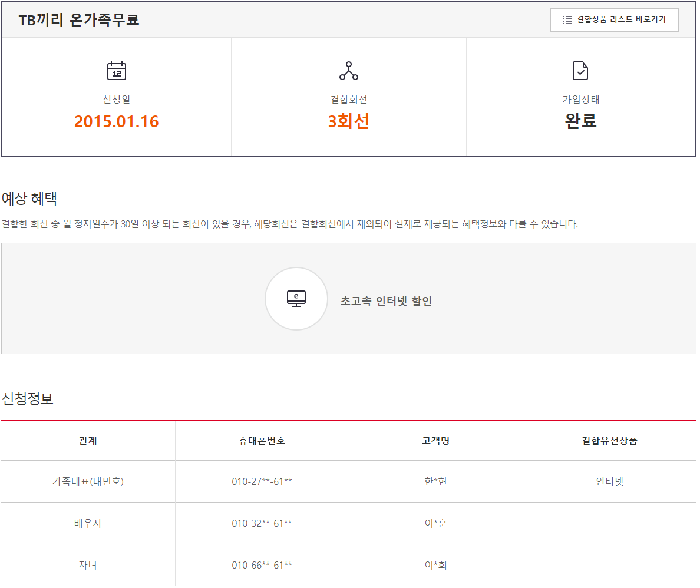Select the 가족대표(내번호) row

(88, 481)
